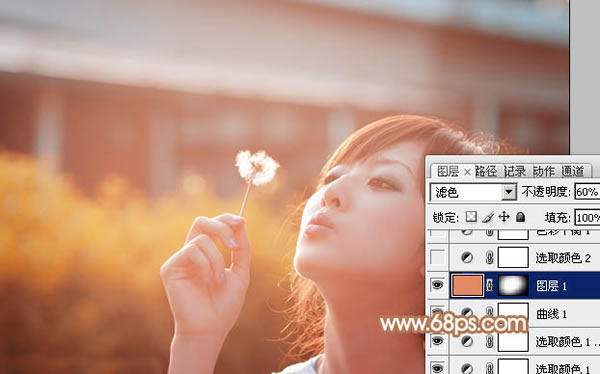
Task: Click the orange color thumbnail of 图层 1
Action: 467,285
